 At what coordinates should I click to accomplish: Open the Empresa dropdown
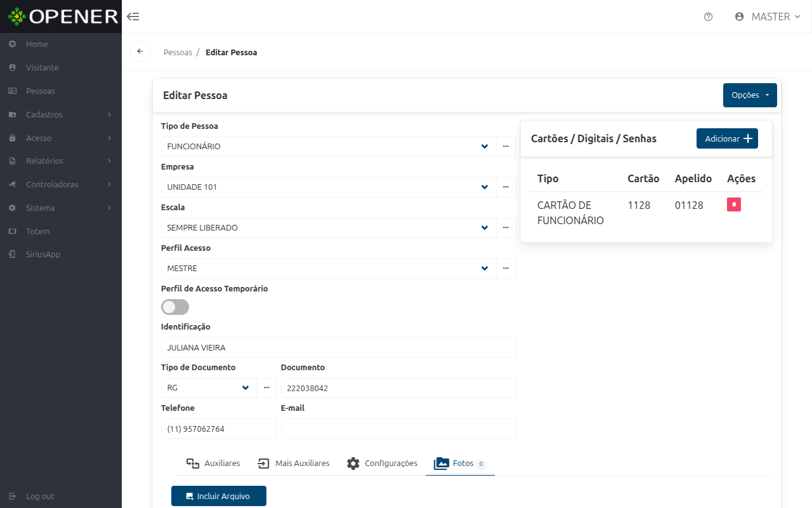[x=329, y=187]
